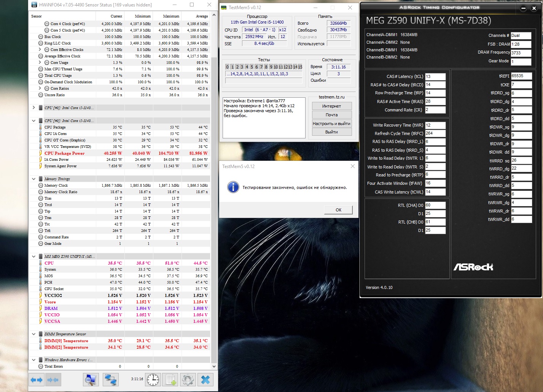Viewport: 543px width, 392px height.
Task: Click the thermometer icon beside MOS
Action: tap(41, 276)
